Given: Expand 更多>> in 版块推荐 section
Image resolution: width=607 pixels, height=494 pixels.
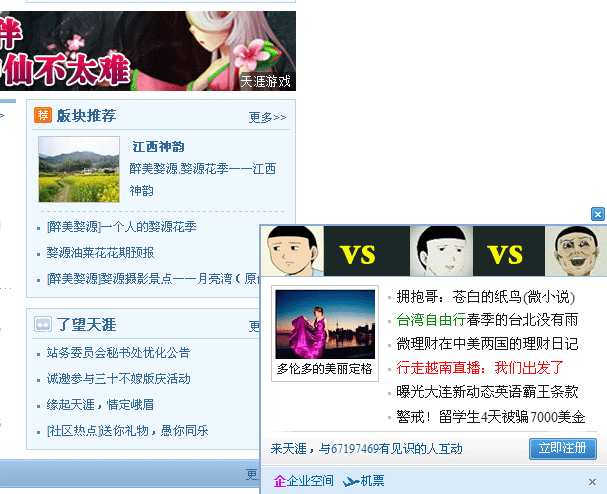Looking at the screenshot, I should tap(267, 117).
